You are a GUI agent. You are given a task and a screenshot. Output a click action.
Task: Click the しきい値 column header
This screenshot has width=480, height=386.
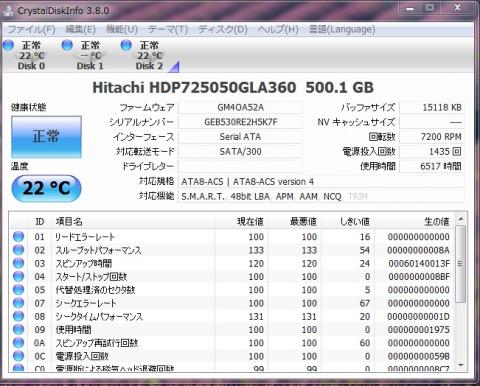click(348, 222)
